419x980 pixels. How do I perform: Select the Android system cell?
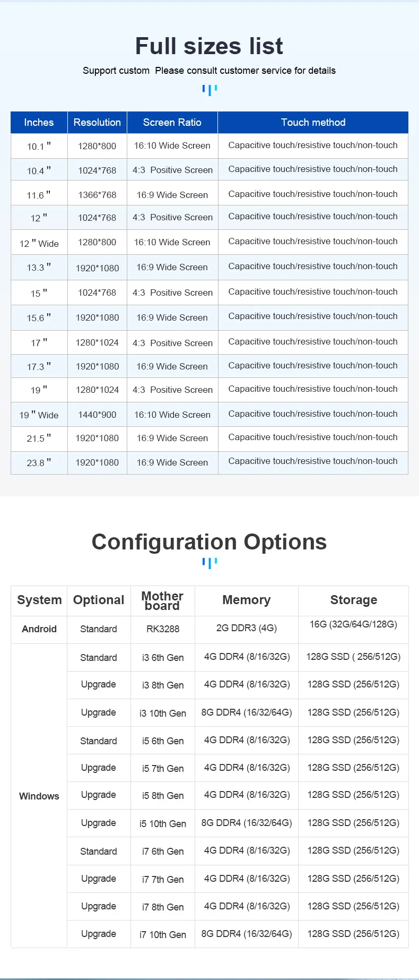pos(39,629)
